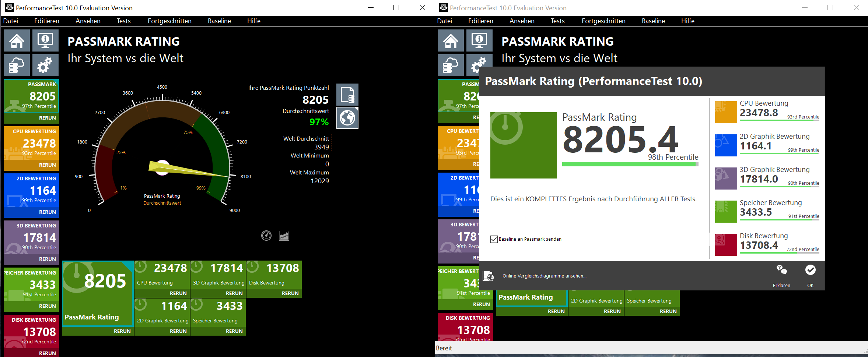Click Home icon in right window
The height and width of the screenshot is (357, 868).
coord(451,41)
